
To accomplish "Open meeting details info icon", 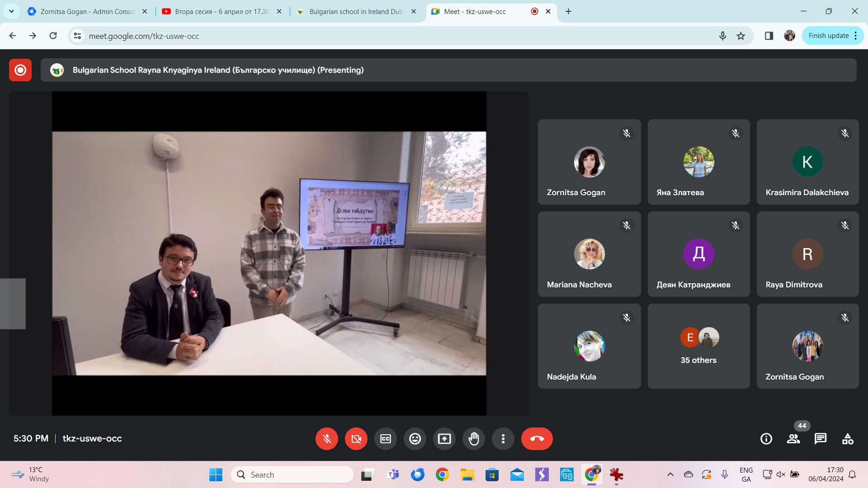I will pyautogui.click(x=766, y=439).
